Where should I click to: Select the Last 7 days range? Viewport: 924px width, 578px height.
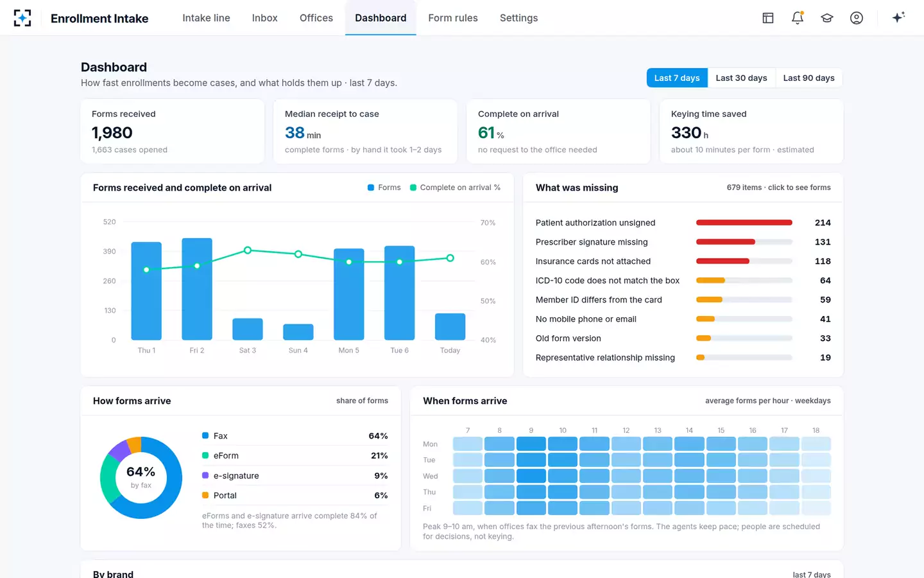point(677,78)
